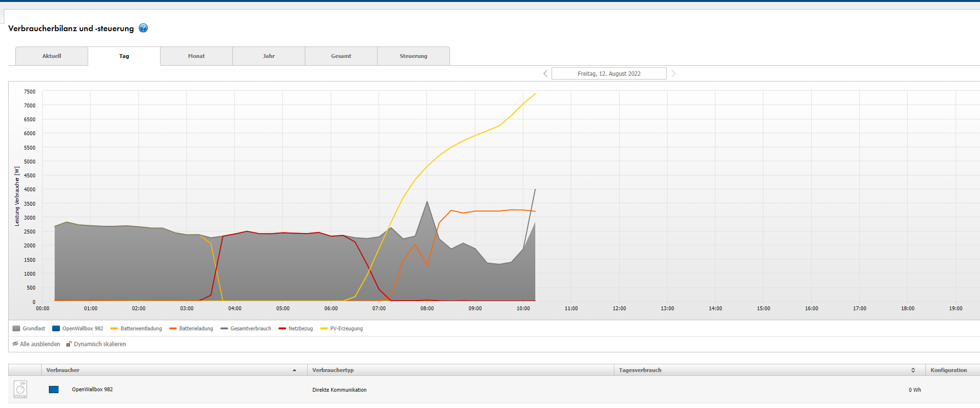
Task: Click the eye icon for Alle ausblenden
Action: pyautogui.click(x=15, y=344)
